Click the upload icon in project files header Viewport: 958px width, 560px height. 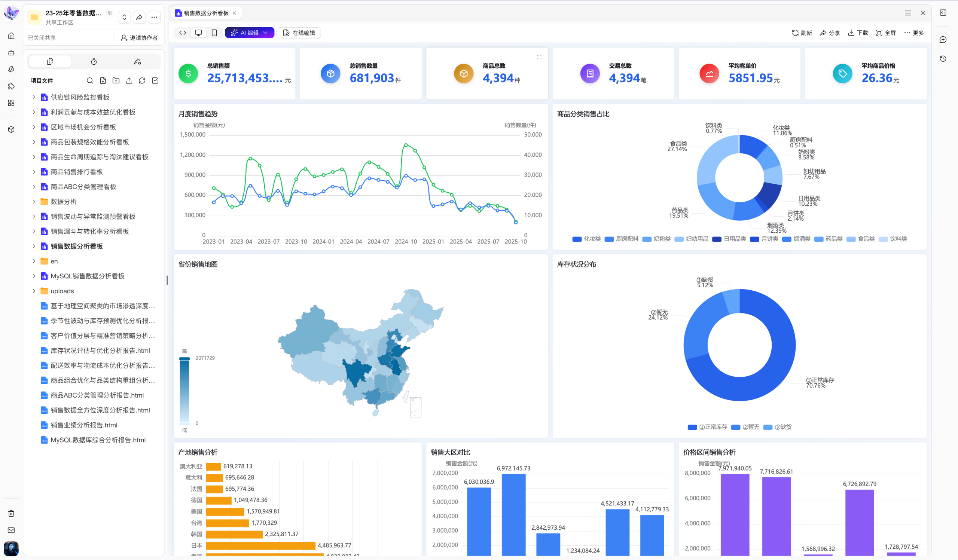tap(129, 80)
